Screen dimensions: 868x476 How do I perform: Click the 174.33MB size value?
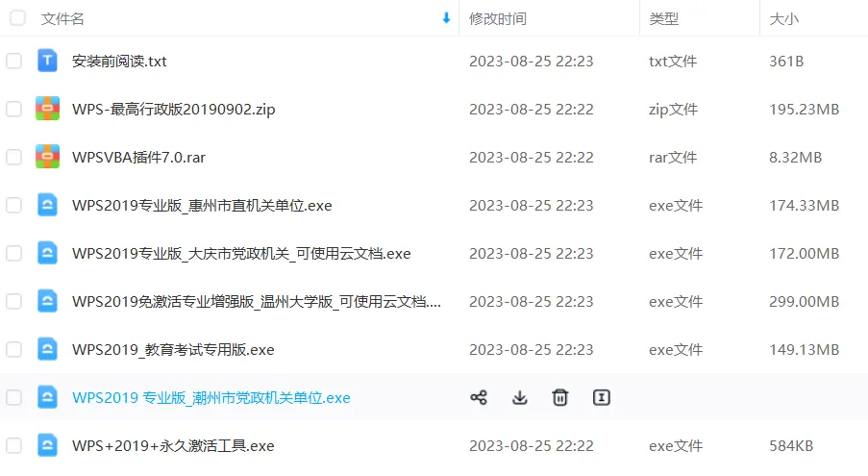pos(804,206)
